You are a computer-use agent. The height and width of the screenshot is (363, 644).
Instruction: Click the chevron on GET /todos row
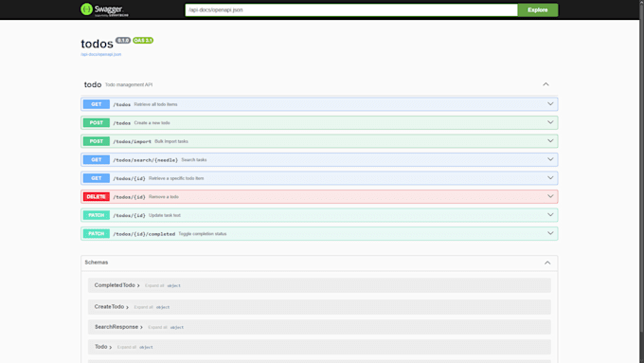click(550, 104)
